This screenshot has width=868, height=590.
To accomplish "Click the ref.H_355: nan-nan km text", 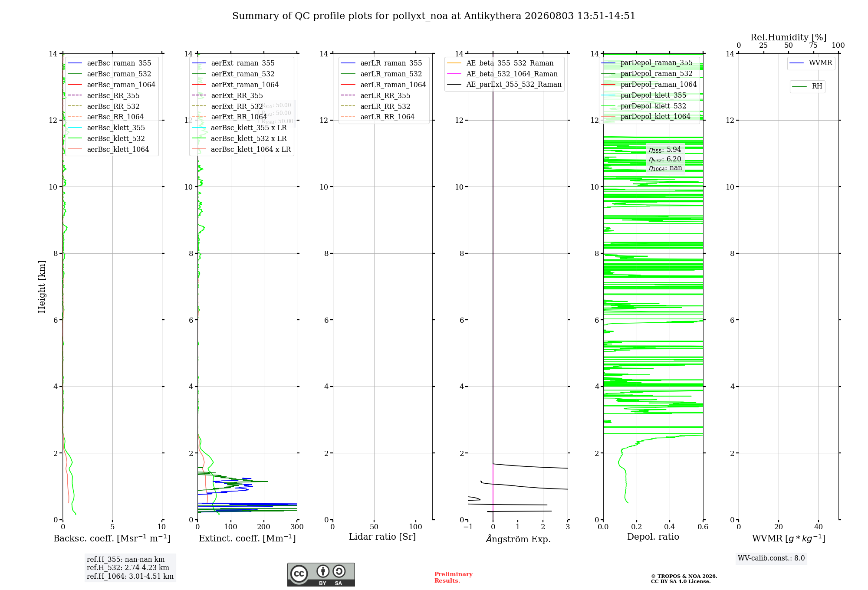I will click(125, 560).
